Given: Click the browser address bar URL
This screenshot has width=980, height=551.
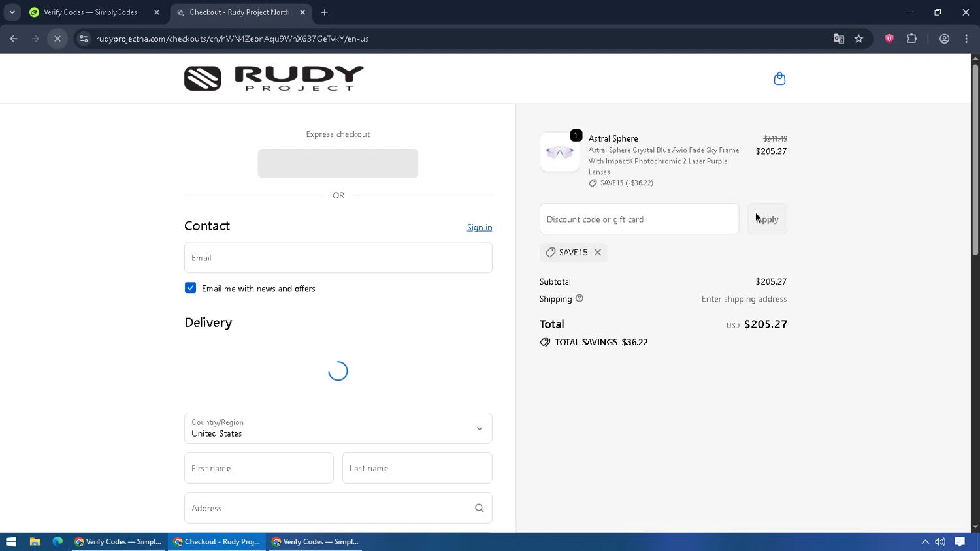Looking at the screenshot, I should click(232, 39).
